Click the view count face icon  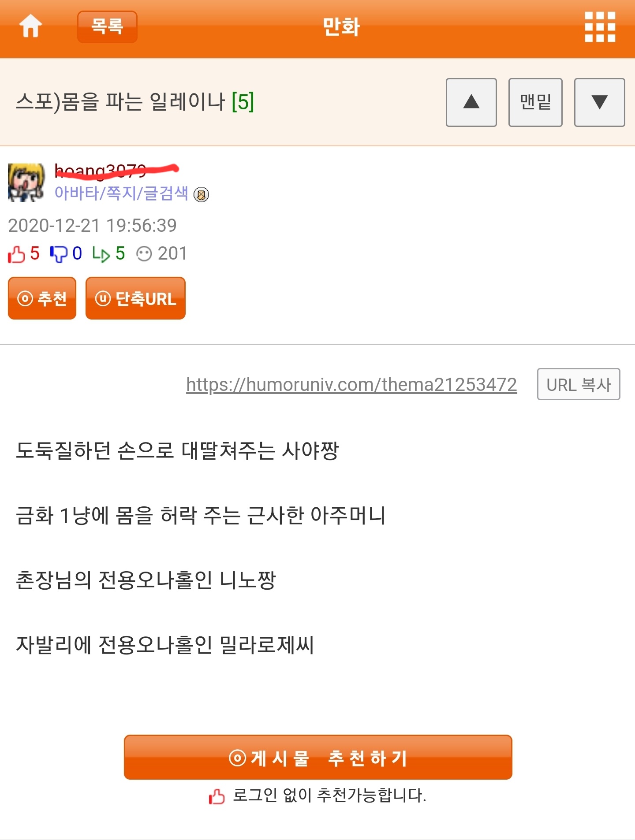[x=144, y=254]
